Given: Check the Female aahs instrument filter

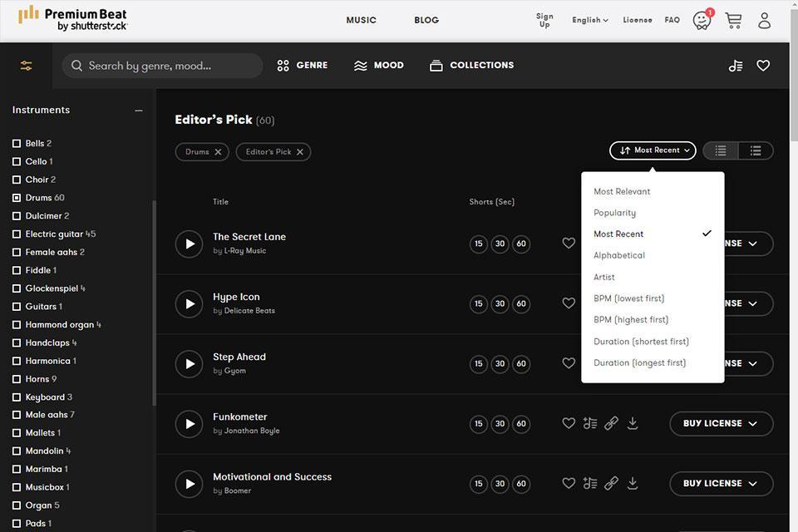Looking at the screenshot, I should 17,253.
